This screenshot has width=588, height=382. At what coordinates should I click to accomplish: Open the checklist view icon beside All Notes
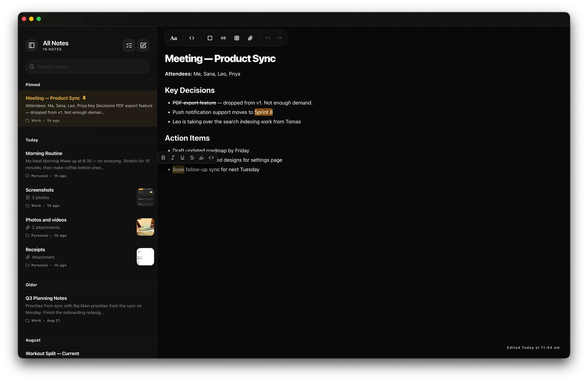coord(129,45)
